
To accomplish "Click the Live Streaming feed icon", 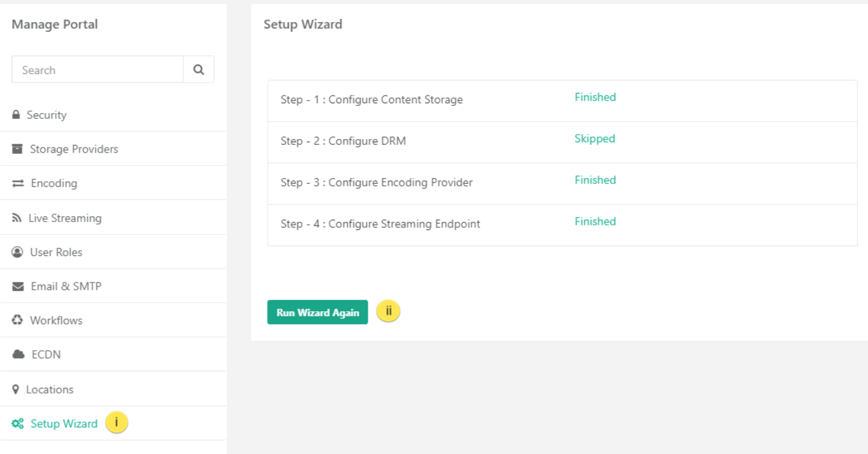I will pyautogui.click(x=17, y=218).
